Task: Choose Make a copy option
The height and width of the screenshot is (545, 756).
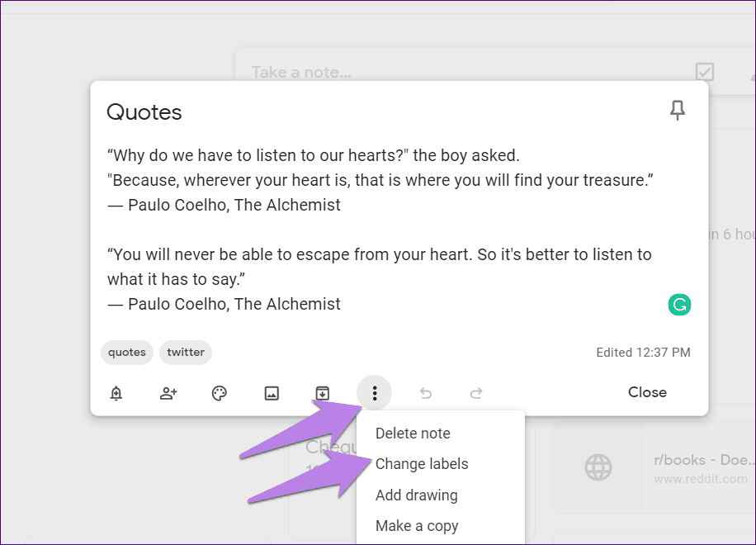Action: click(x=417, y=526)
